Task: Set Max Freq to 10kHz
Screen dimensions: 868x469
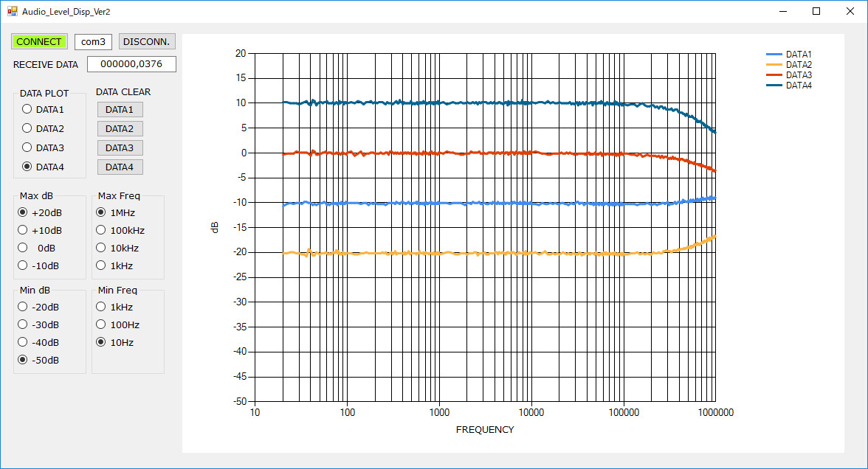Action: [x=101, y=248]
